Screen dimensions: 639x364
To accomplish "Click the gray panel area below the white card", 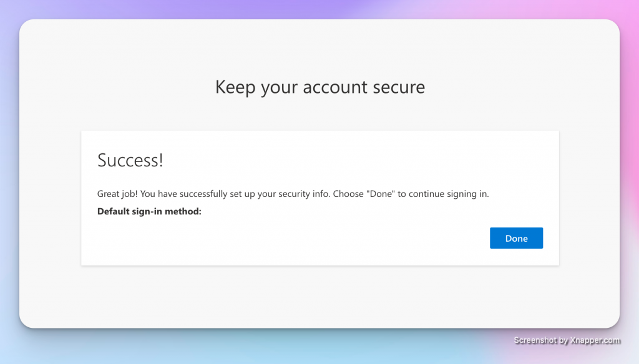I will pyautogui.click(x=319, y=296).
